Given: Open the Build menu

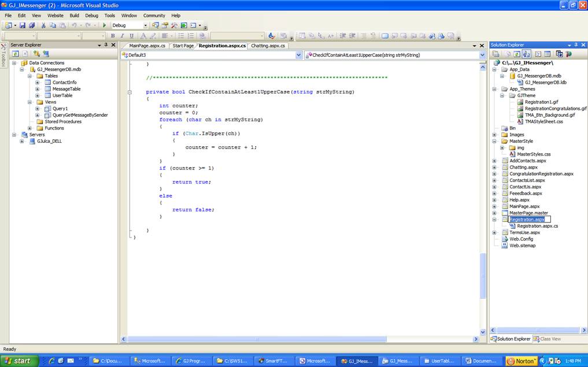Looking at the screenshot, I should pos(75,16).
